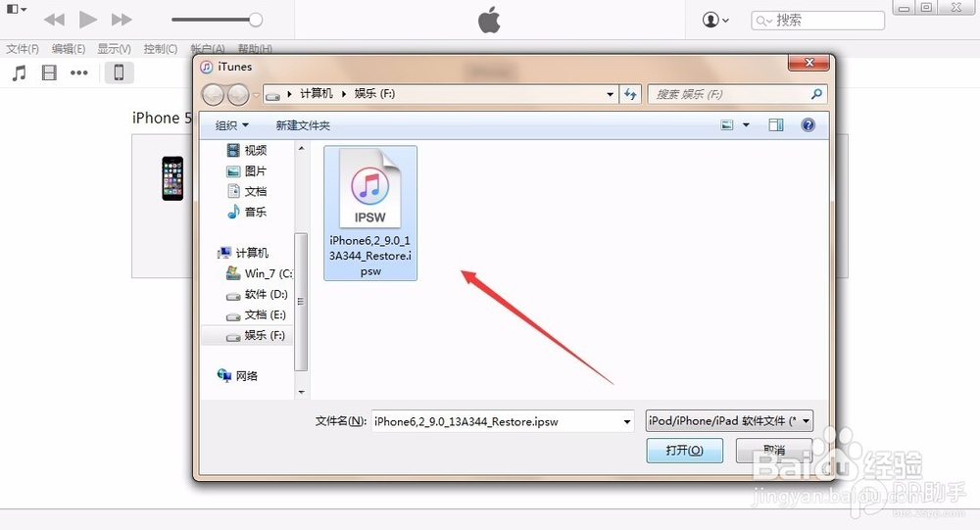Viewport: 980px width, 530px height.
Task: Expand the view options dropdown arrow
Action: (746, 125)
